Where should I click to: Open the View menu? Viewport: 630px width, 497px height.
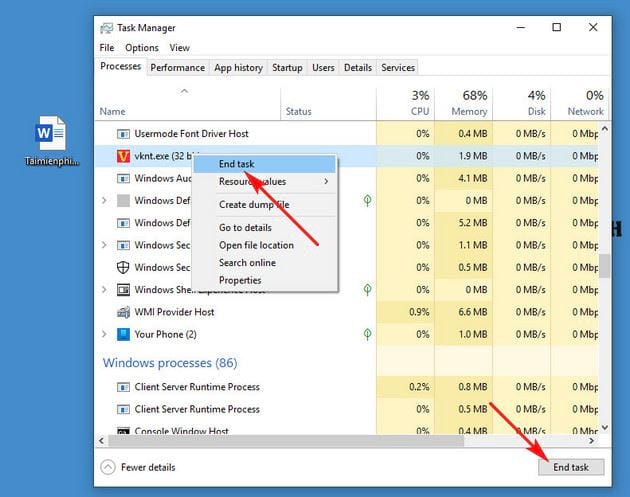179,48
